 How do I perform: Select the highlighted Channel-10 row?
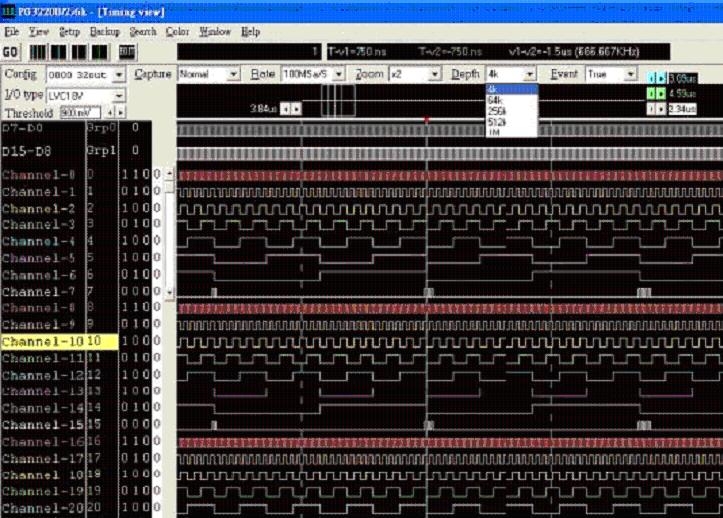42,342
